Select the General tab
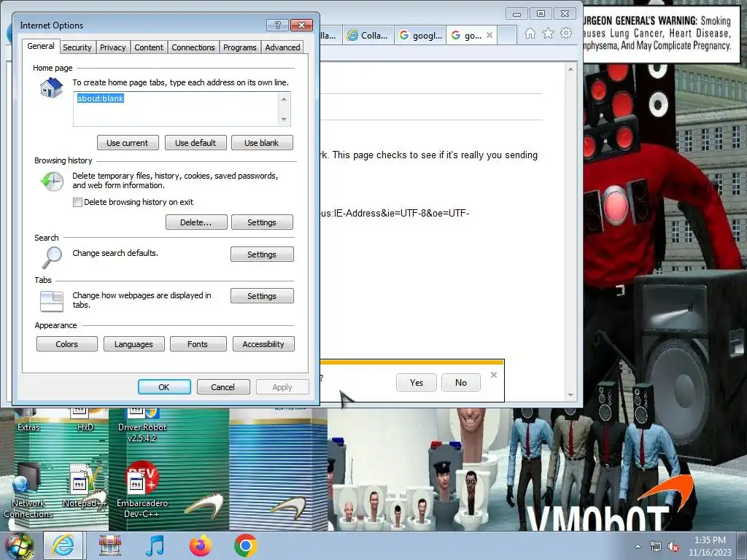 click(41, 46)
